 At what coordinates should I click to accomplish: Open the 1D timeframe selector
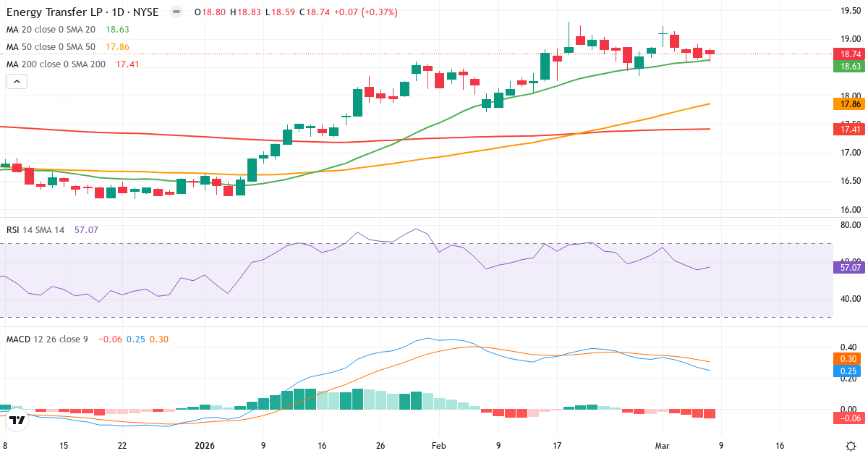pyautogui.click(x=117, y=12)
